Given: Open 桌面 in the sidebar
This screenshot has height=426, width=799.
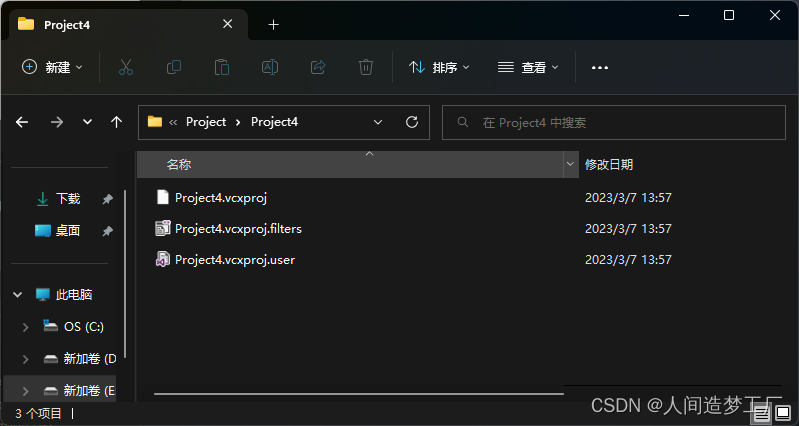Looking at the screenshot, I should [67, 231].
